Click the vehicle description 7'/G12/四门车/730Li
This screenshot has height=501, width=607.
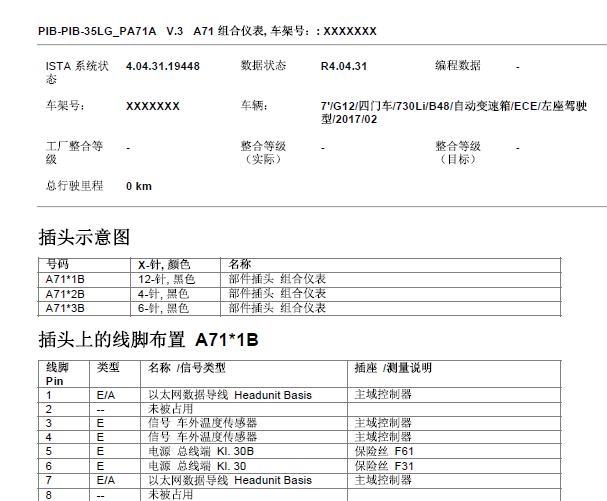click(x=454, y=112)
